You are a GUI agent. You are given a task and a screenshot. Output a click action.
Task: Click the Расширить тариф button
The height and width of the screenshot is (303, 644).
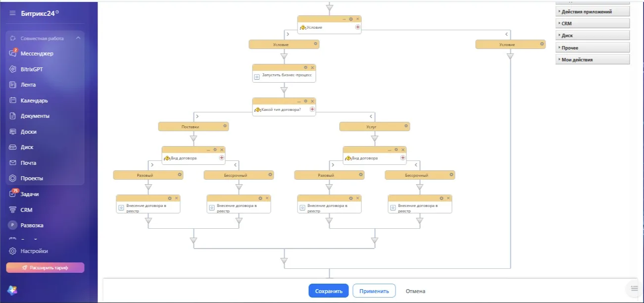click(45, 268)
